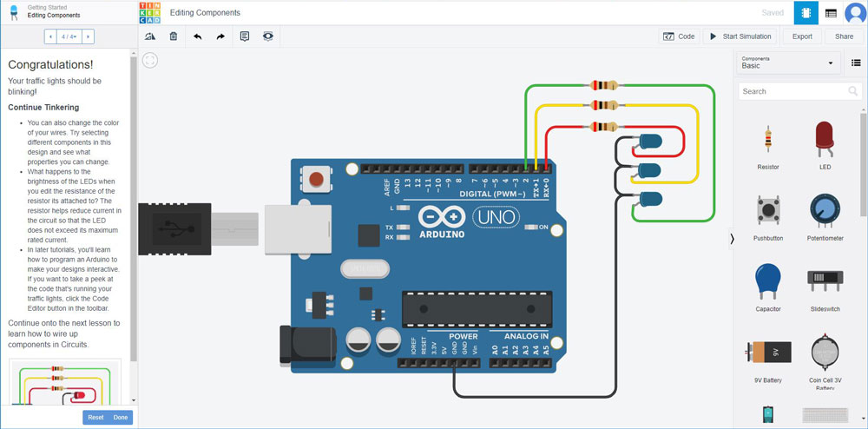Screen dimensions: 868x429
Task: Click the zoom to fit icon
Action: [150, 61]
